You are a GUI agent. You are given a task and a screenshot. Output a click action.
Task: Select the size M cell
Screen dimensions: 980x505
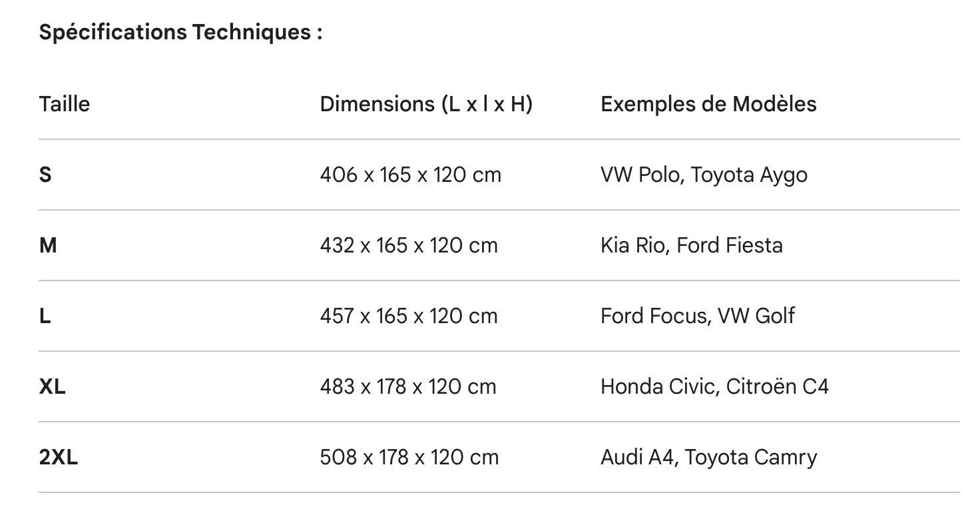pyautogui.click(x=48, y=246)
